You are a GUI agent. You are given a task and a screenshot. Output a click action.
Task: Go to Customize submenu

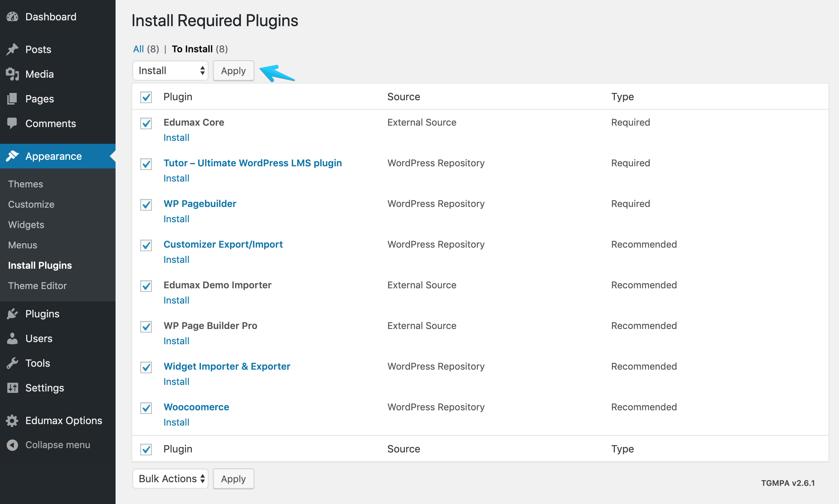[31, 204]
